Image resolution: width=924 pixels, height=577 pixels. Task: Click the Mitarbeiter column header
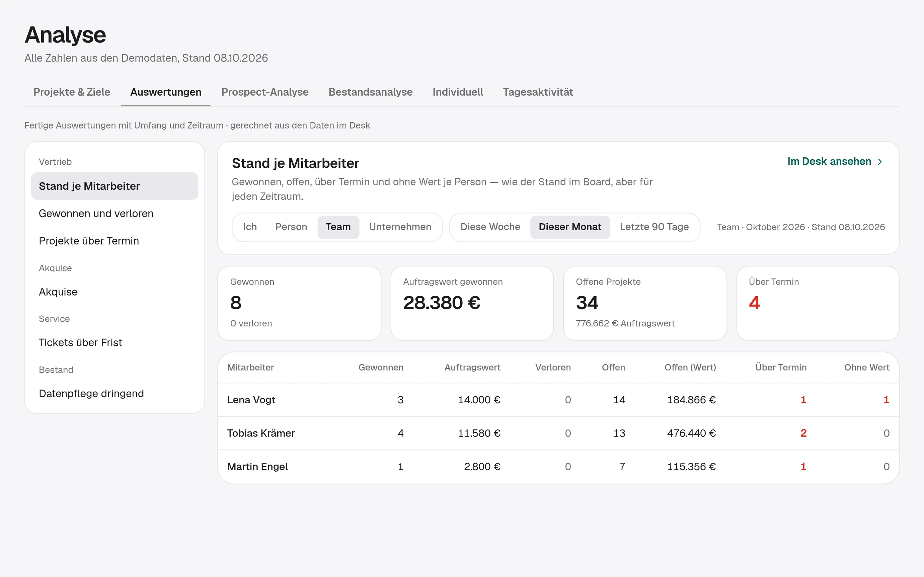coord(250,367)
